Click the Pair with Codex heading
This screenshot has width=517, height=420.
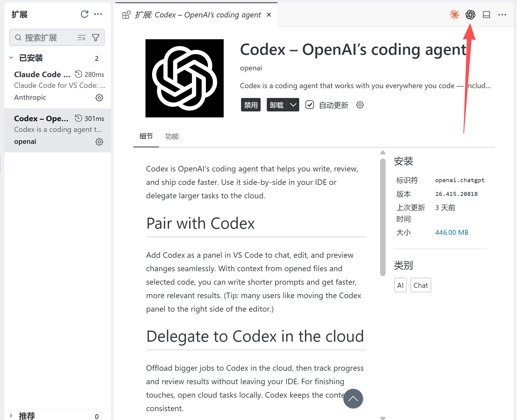pos(200,223)
